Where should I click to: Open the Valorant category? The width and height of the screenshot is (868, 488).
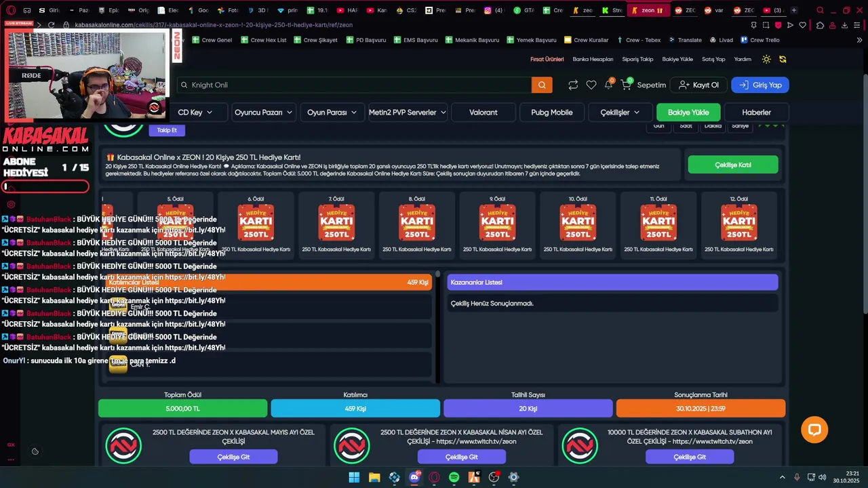(x=484, y=113)
